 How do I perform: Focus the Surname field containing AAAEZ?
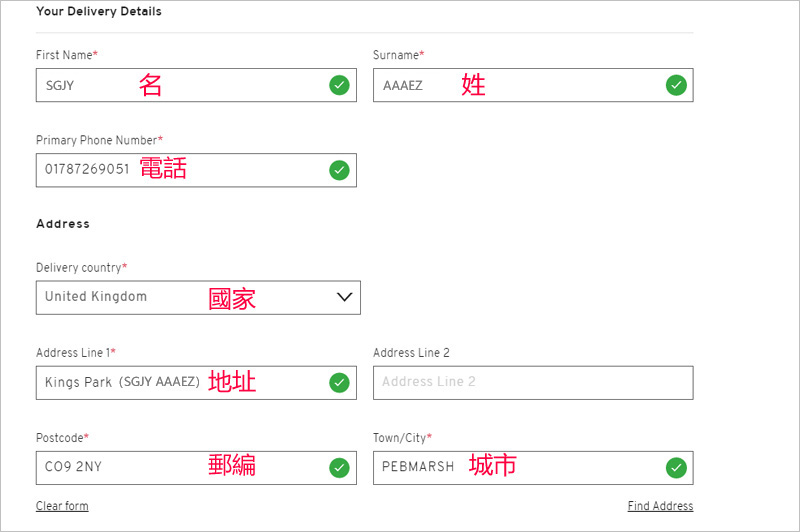pos(533,85)
